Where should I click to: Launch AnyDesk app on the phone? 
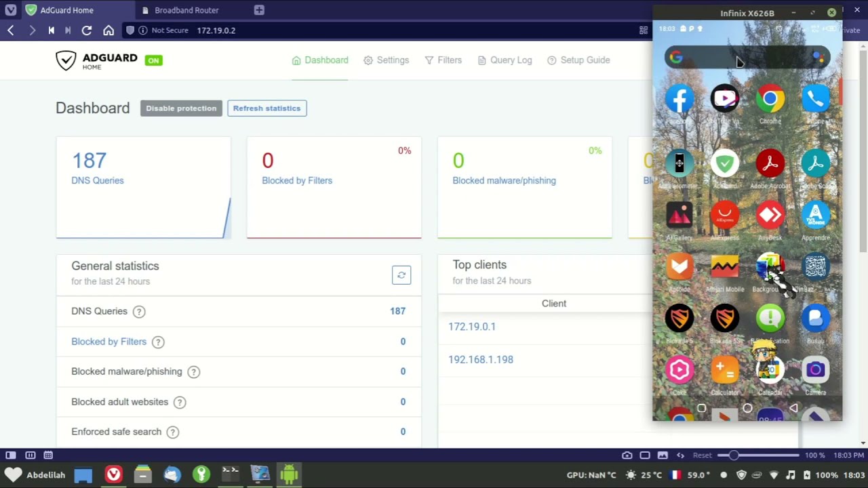(x=770, y=216)
